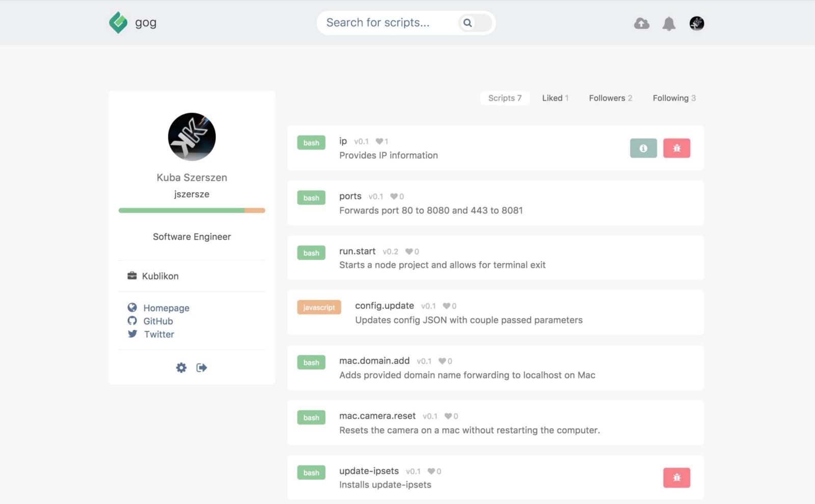
Task: Switch to the Scripts tab
Action: (504, 98)
